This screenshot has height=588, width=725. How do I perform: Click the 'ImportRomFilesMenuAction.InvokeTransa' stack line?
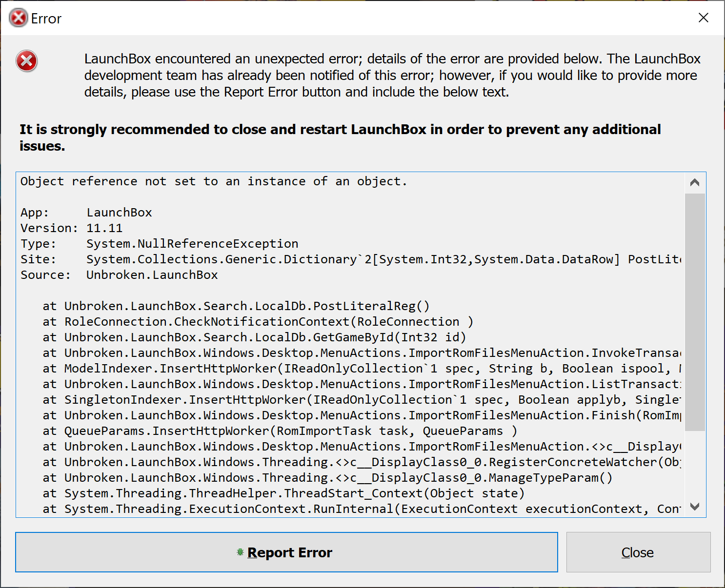[362, 353]
